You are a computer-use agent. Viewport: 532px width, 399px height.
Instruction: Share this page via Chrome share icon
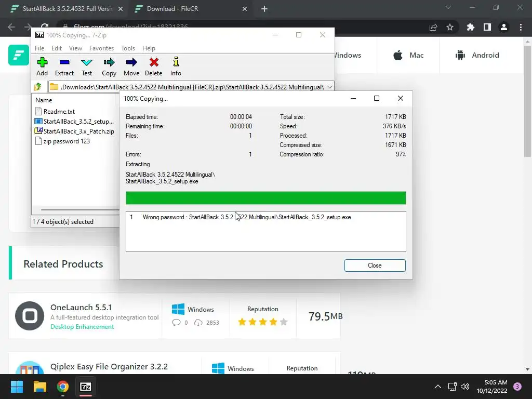pos(433,27)
